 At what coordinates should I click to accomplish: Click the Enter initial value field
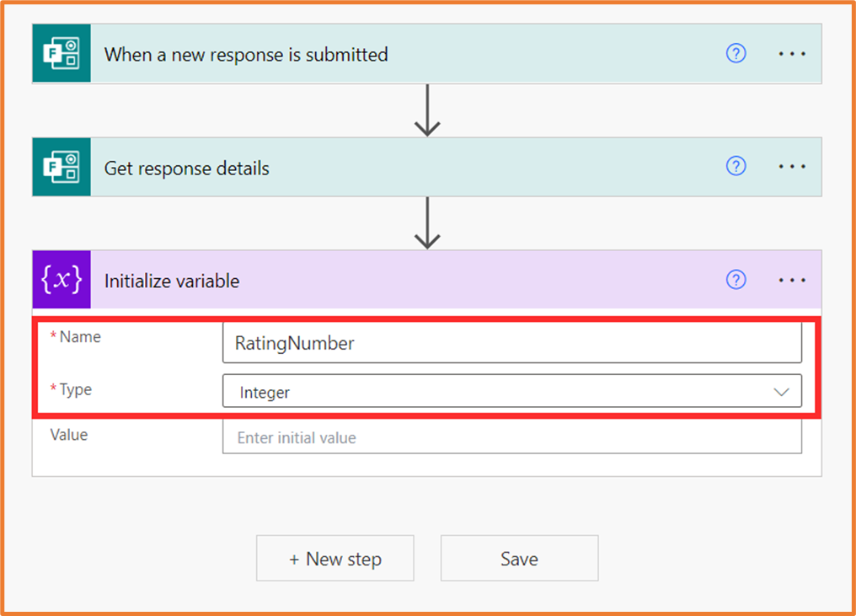pos(511,437)
